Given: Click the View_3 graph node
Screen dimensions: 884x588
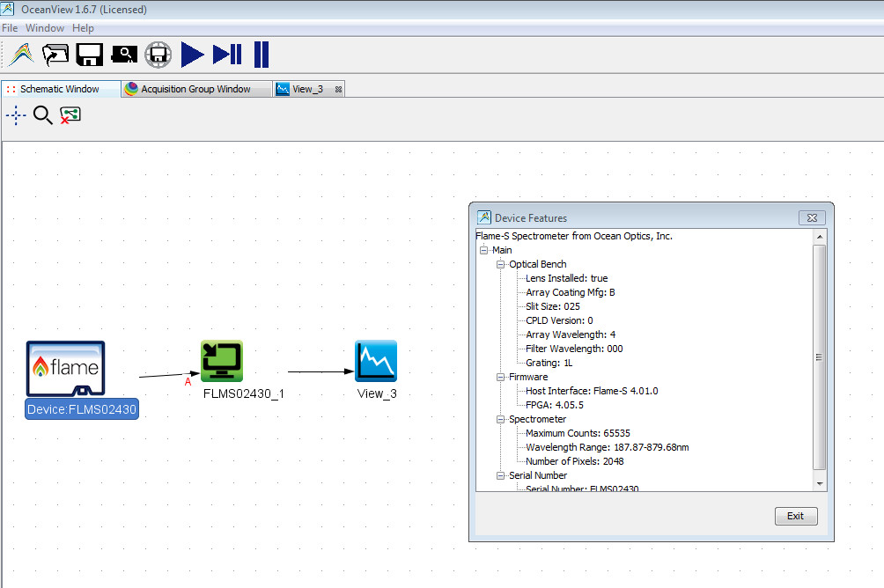Looking at the screenshot, I should (x=376, y=362).
